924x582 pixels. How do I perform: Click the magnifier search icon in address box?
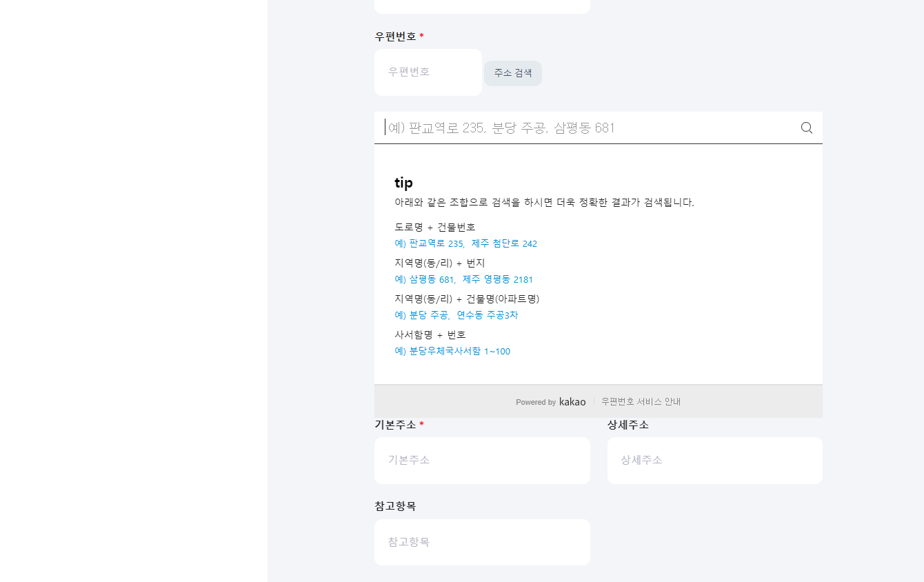coord(806,128)
